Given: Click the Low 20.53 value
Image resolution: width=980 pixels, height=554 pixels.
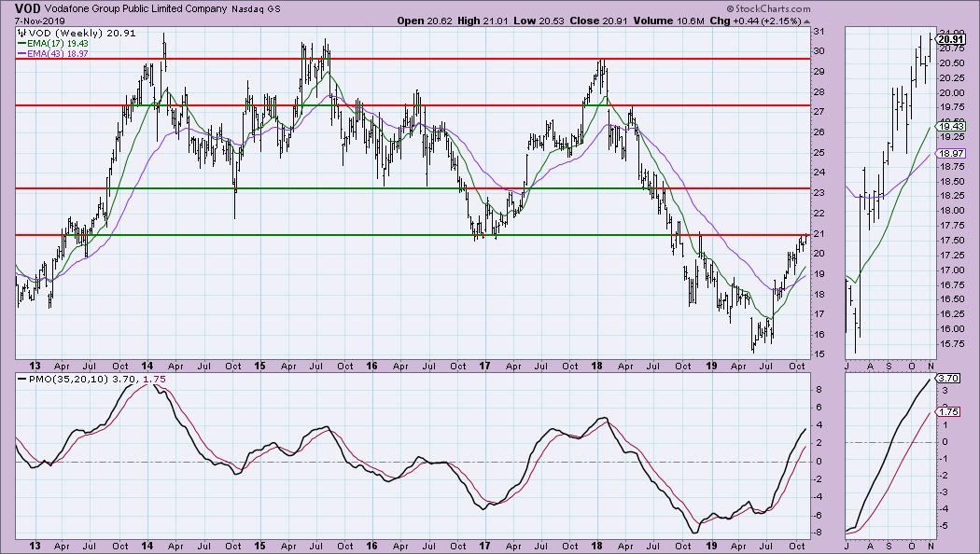Looking at the screenshot, I should [x=539, y=21].
